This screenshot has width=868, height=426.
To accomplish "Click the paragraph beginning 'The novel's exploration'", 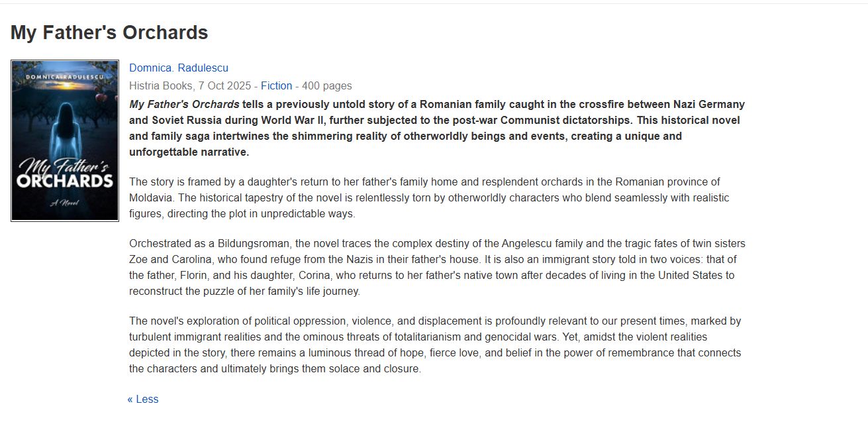I will (435, 345).
